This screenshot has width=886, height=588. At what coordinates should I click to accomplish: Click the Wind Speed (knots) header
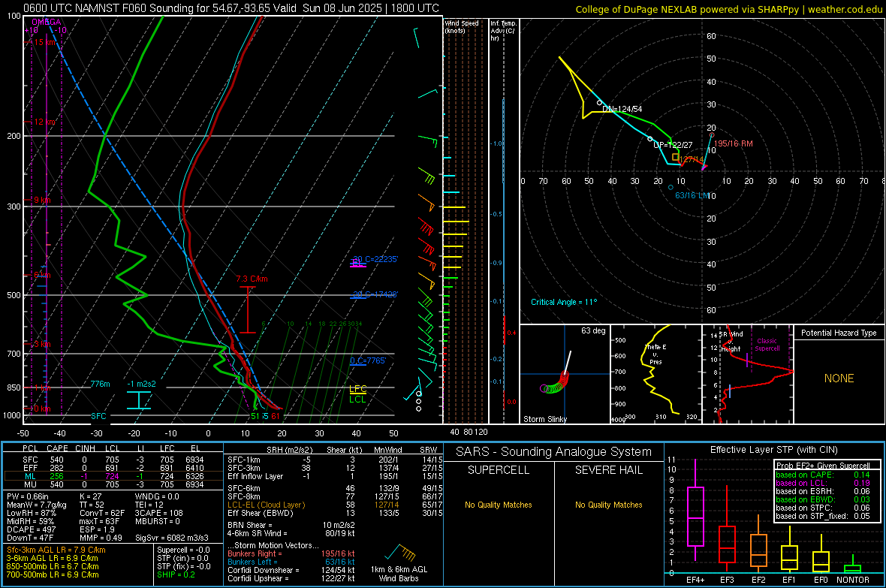462,26
